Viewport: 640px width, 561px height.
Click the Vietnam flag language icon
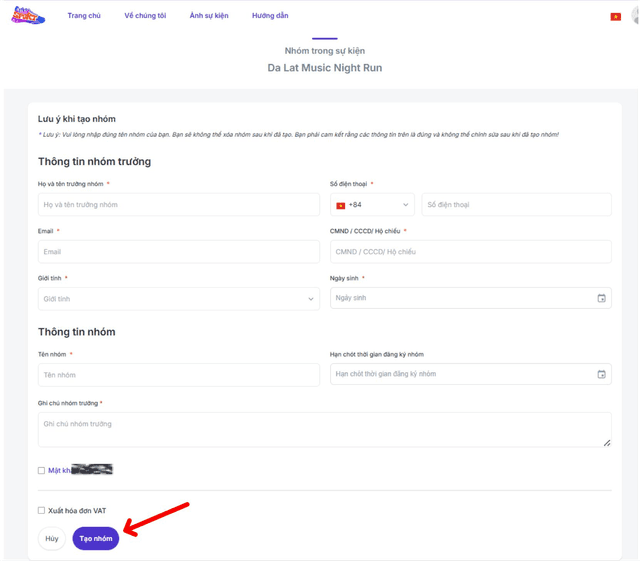coord(615,17)
